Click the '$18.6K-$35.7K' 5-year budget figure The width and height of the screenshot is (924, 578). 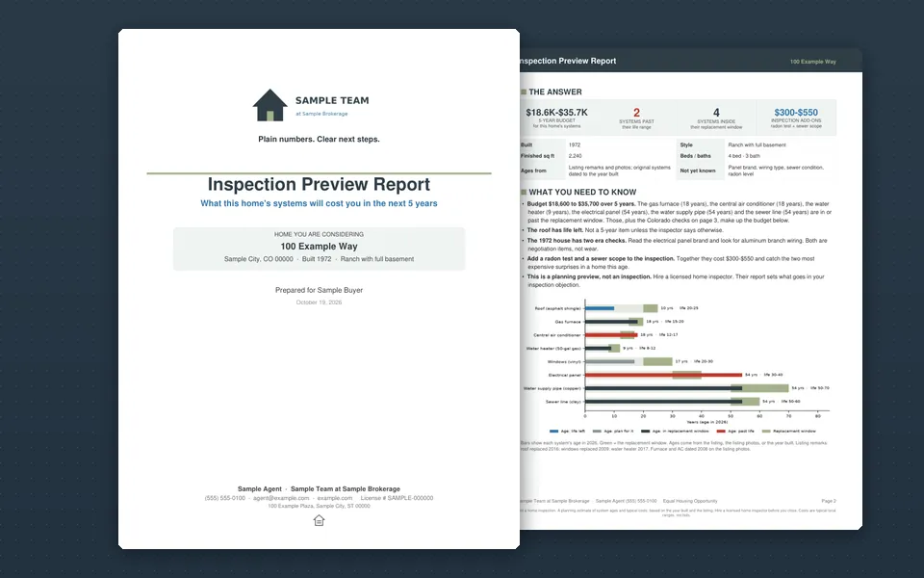(557, 112)
